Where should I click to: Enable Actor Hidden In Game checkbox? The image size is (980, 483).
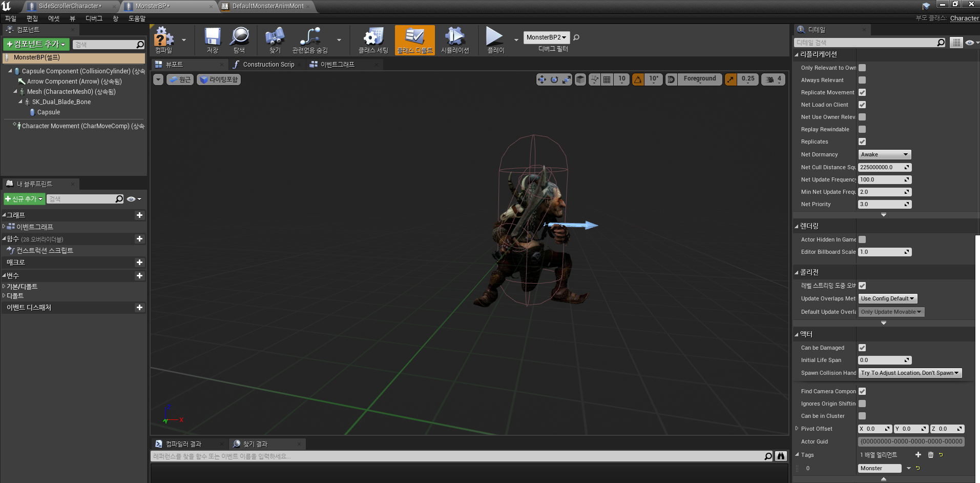pyautogui.click(x=862, y=239)
